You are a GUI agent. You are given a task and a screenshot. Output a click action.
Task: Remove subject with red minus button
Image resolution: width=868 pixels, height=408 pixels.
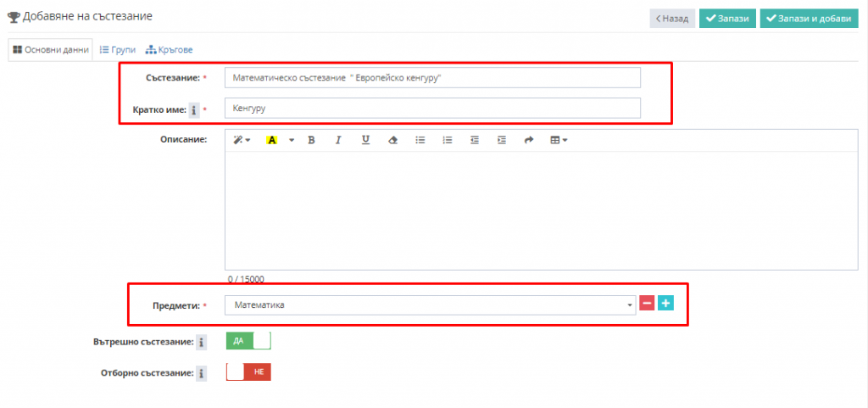click(x=647, y=305)
